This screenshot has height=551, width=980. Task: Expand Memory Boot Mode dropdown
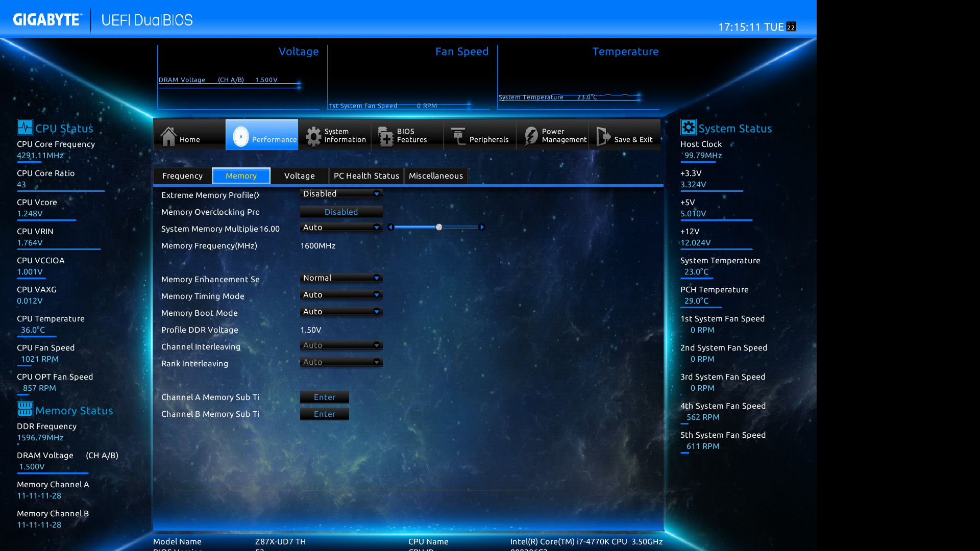tap(341, 312)
